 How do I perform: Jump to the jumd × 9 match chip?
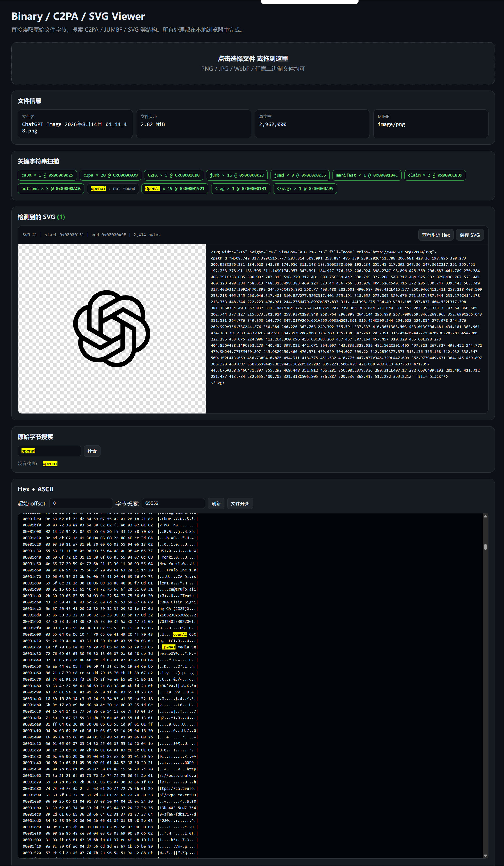[300, 175]
